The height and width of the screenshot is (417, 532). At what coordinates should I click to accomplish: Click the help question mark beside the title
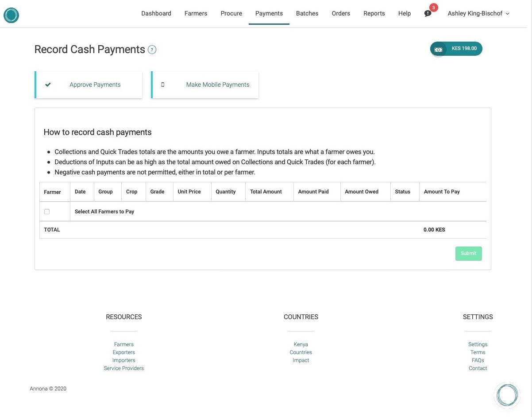152,50
